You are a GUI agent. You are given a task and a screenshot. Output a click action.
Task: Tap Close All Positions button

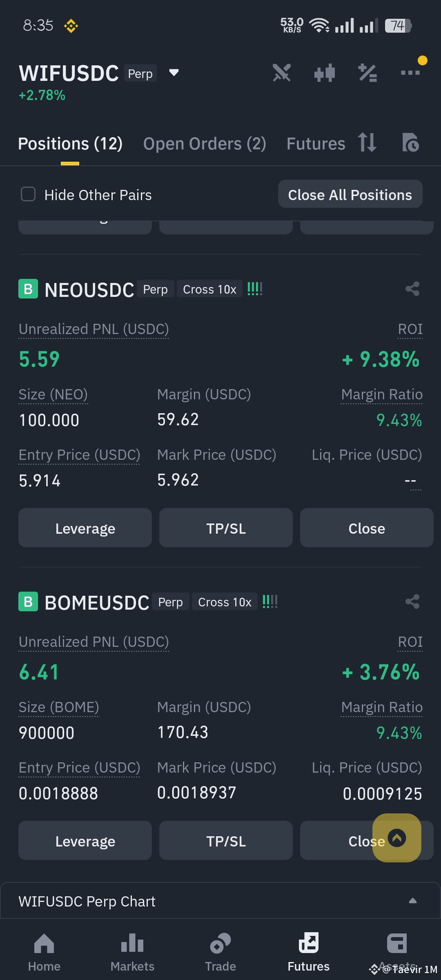350,194
